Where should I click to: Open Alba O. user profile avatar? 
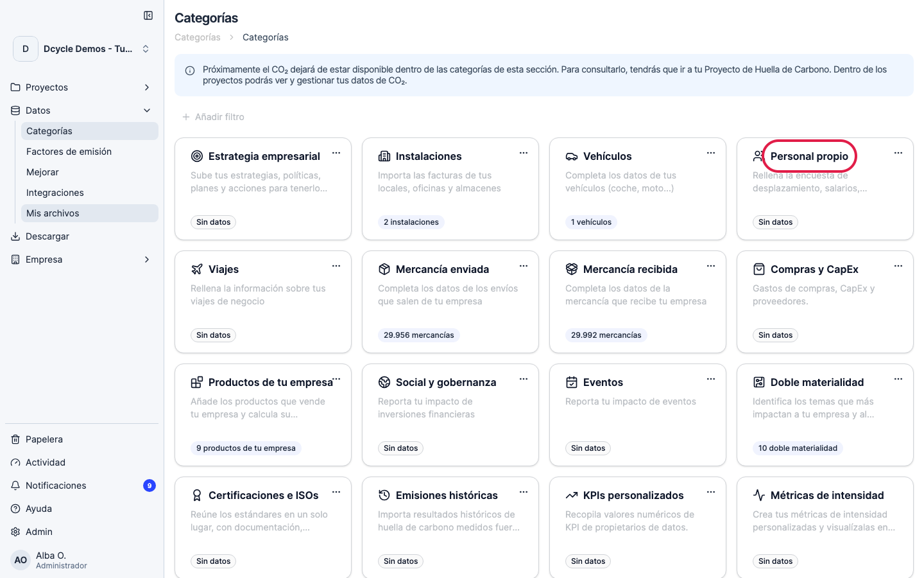(x=21, y=560)
